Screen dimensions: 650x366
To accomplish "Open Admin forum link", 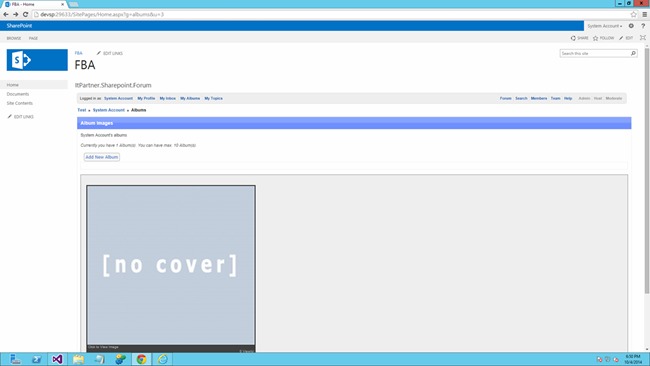I will coord(584,98).
